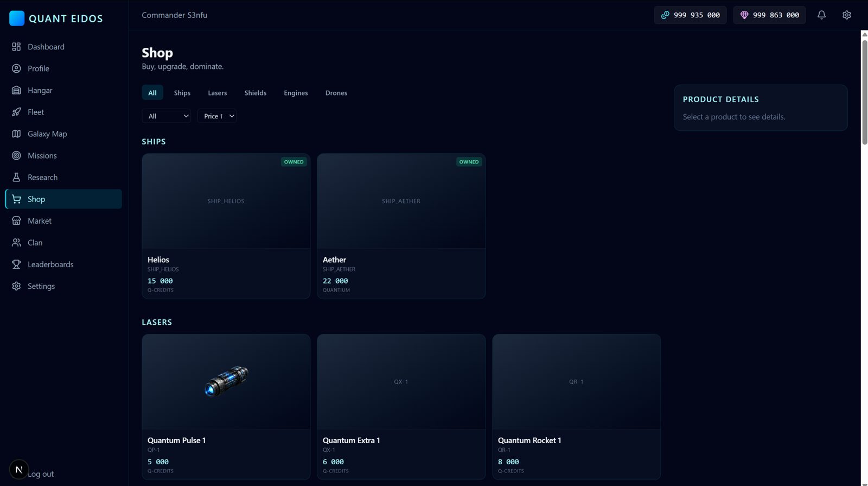Click Log out link
Screen dimensions: 868x486
pyautogui.click(x=41, y=474)
